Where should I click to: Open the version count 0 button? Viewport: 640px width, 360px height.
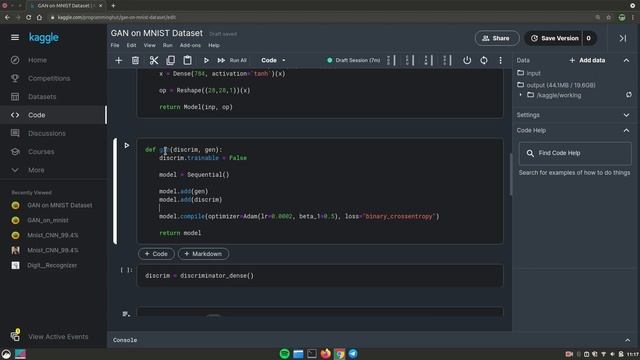589,38
